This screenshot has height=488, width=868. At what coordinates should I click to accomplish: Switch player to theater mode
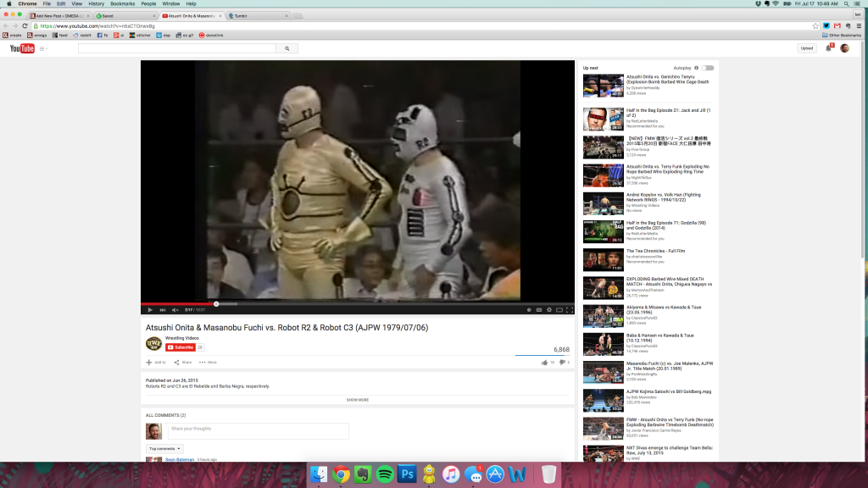click(559, 310)
